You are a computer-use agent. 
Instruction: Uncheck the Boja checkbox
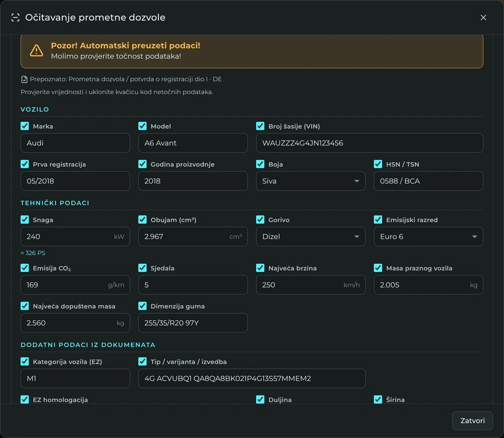(260, 164)
